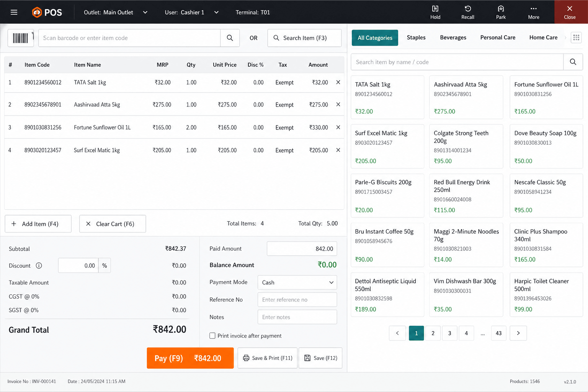The width and height of the screenshot is (588, 392).
Task: Open page 4 of products
Action: (x=466, y=333)
